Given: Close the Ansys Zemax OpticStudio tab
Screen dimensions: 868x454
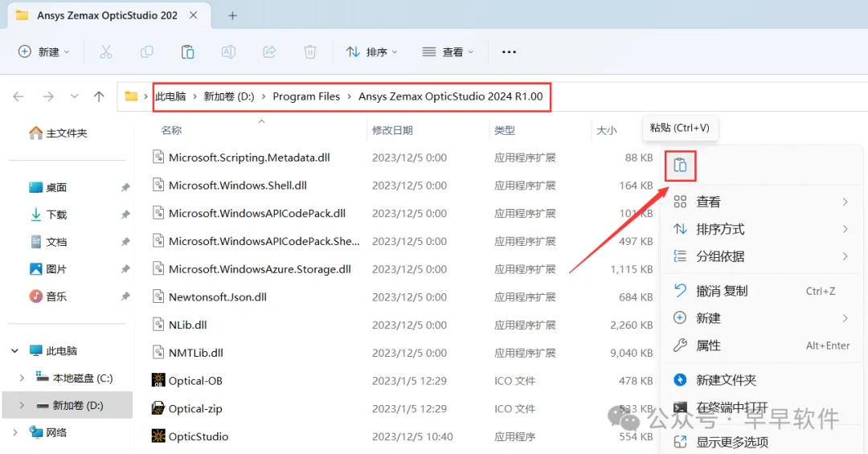Looking at the screenshot, I should (x=193, y=15).
